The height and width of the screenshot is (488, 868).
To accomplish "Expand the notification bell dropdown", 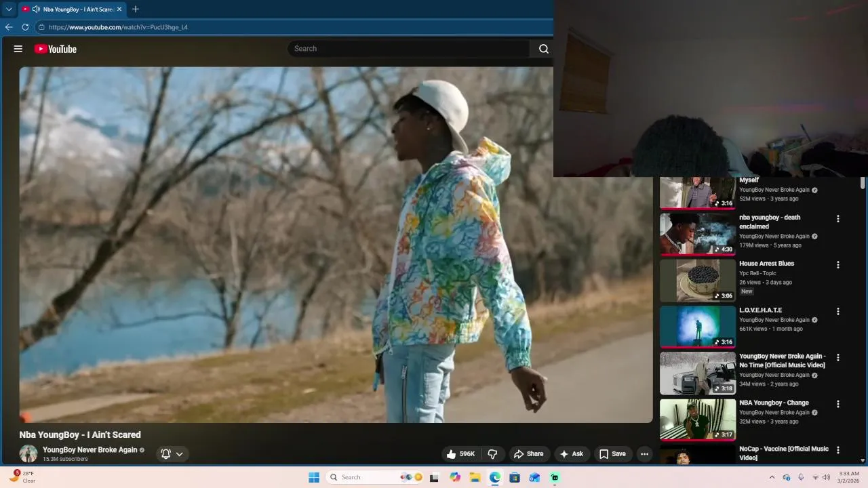I will [180, 454].
